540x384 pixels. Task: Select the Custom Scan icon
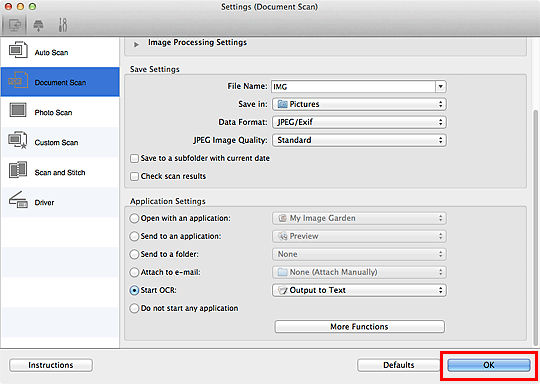pos(18,141)
